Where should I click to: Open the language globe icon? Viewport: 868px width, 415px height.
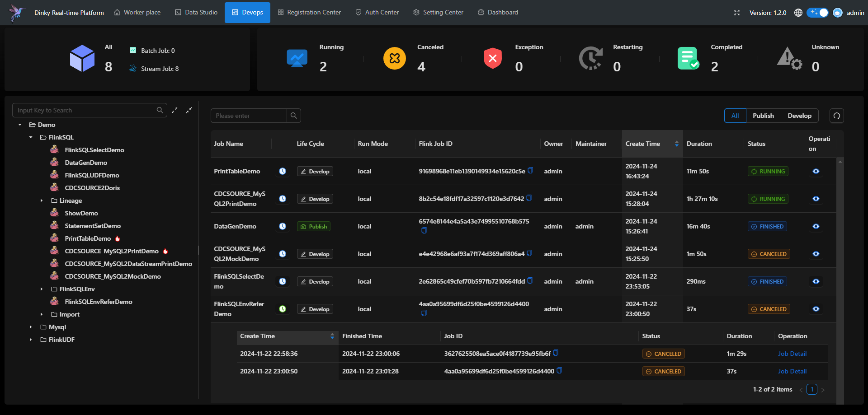(x=798, y=13)
